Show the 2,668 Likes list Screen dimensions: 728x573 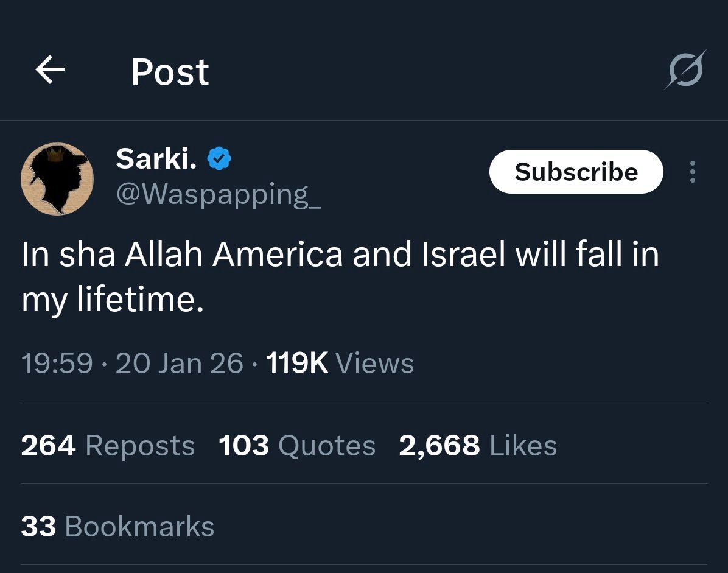coord(478,445)
